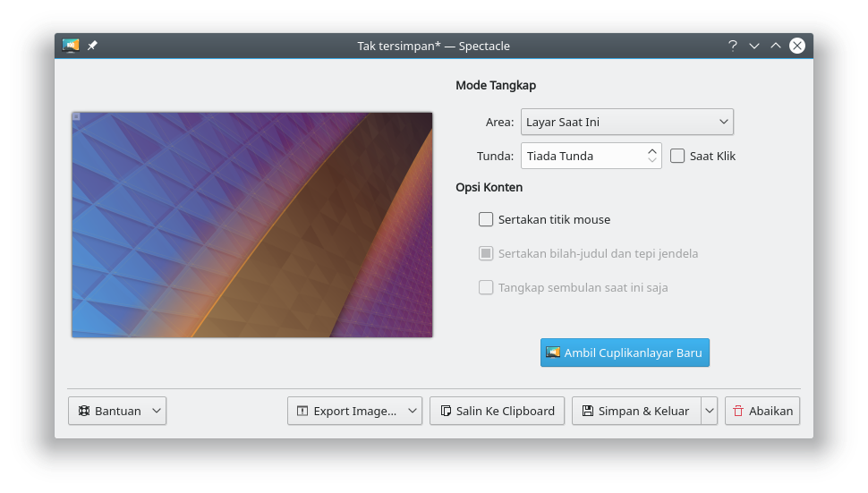
Task: Click the trash icon on Abaikan button
Action: click(738, 411)
